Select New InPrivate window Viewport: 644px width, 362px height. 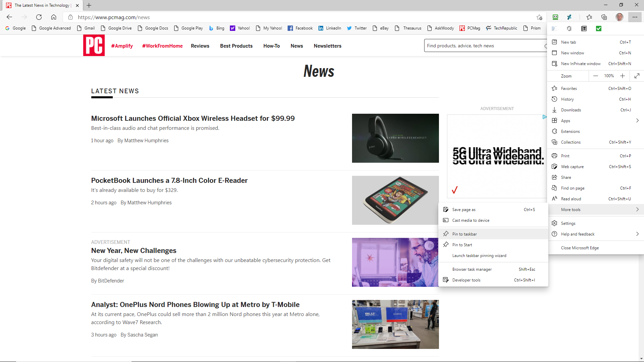(596, 64)
